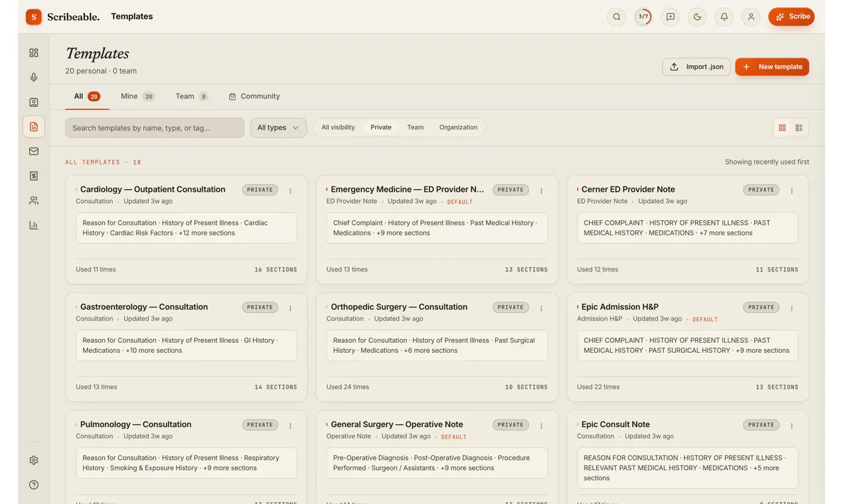Open the Pulmonology — Consultation template card
Viewport: 843px width, 504px height.
click(x=187, y=457)
